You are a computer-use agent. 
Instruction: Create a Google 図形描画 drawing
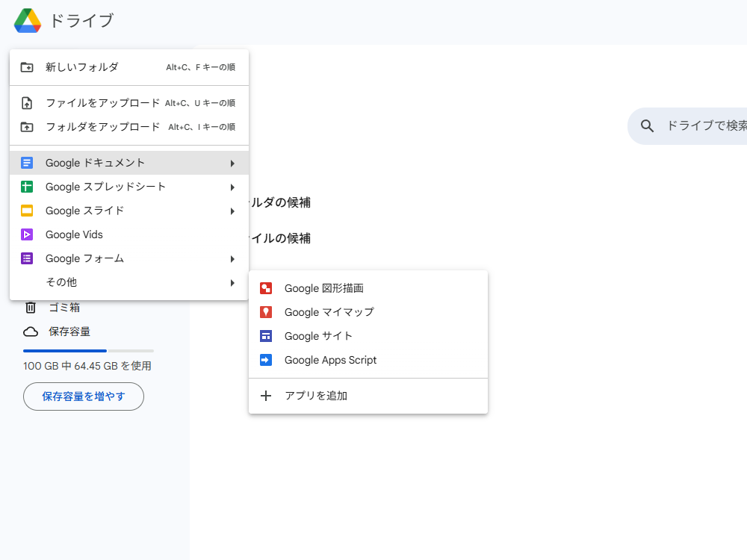point(368,288)
